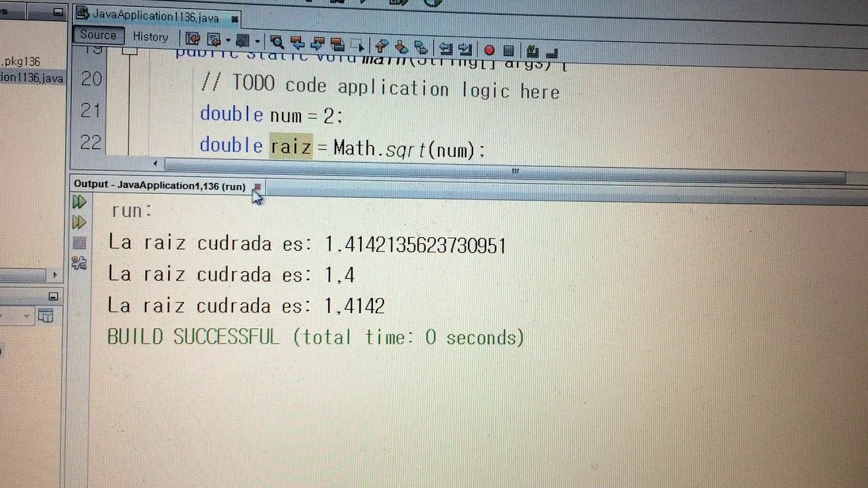Switch to Source view
Viewport: 868px width, 488px height.
(x=98, y=36)
